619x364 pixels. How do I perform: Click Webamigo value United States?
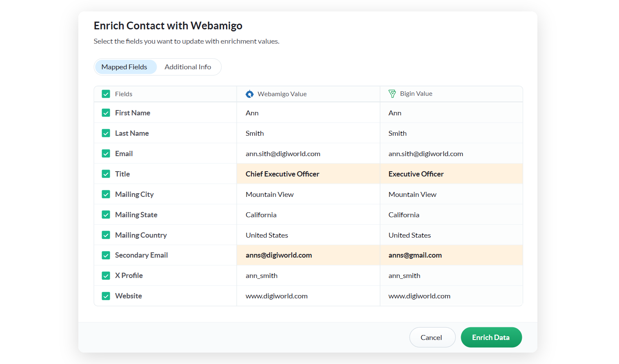pyautogui.click(x=267, y=235)
